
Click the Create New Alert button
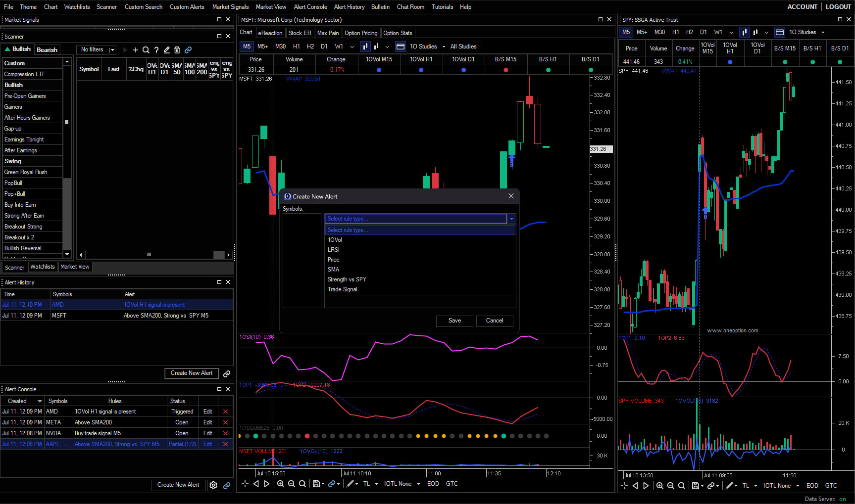point(192,373)
